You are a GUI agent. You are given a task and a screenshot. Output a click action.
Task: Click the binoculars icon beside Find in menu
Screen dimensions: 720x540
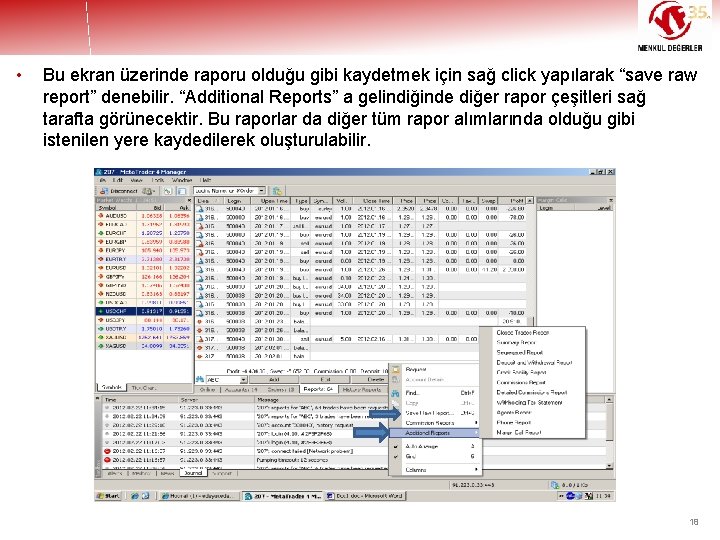coord(395,393)
